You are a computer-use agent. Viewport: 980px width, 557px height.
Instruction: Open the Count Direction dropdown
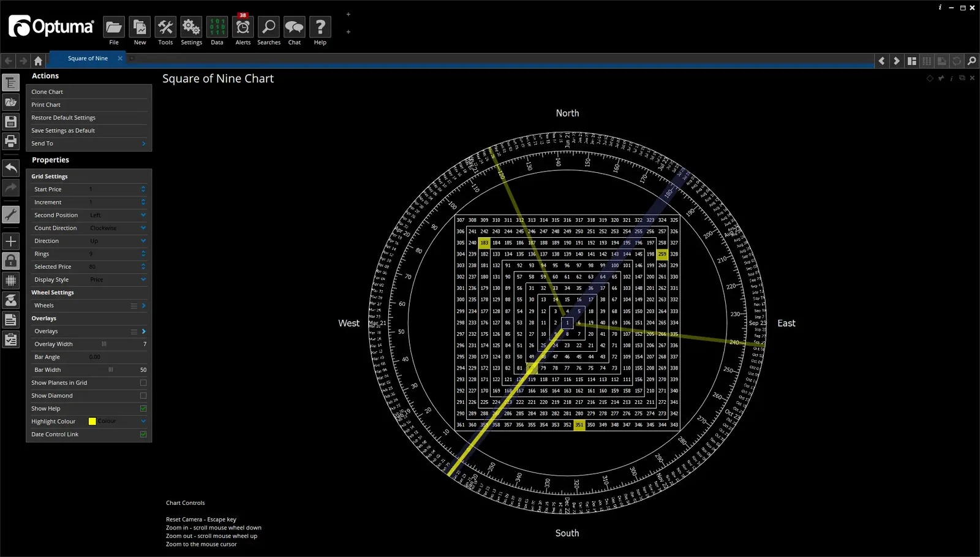[118, 228]
